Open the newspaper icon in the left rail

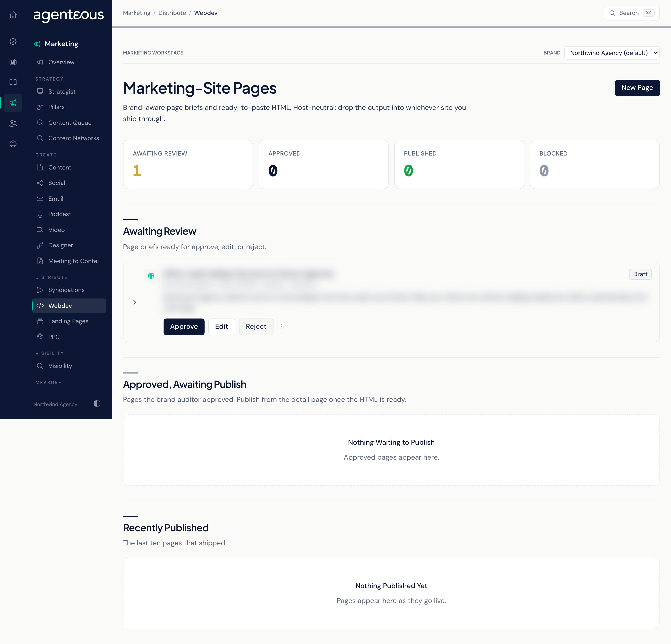point(13,62)
